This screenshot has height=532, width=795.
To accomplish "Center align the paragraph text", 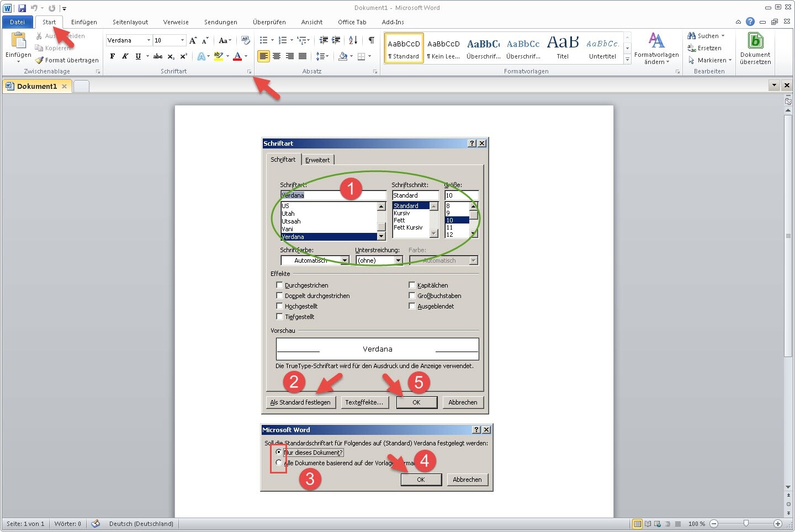I will click(x=277, y=56).
